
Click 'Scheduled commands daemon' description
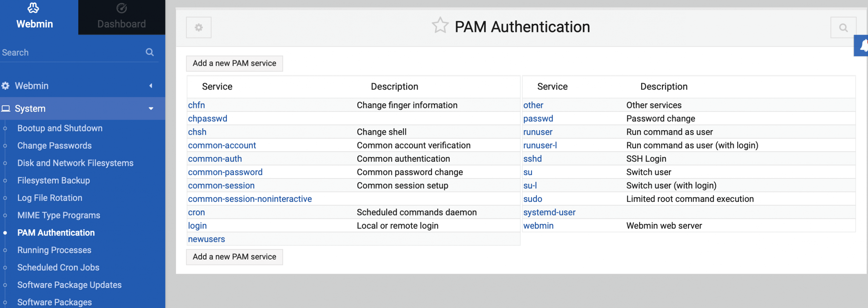point(417,212)
